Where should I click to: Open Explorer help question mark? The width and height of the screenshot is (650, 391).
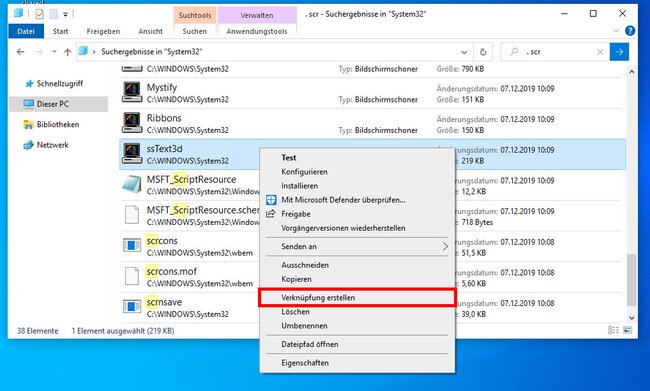(630, 31)
